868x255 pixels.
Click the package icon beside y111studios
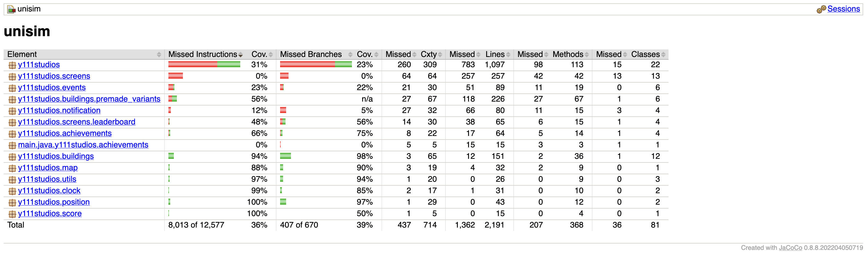tap(12, 65)
